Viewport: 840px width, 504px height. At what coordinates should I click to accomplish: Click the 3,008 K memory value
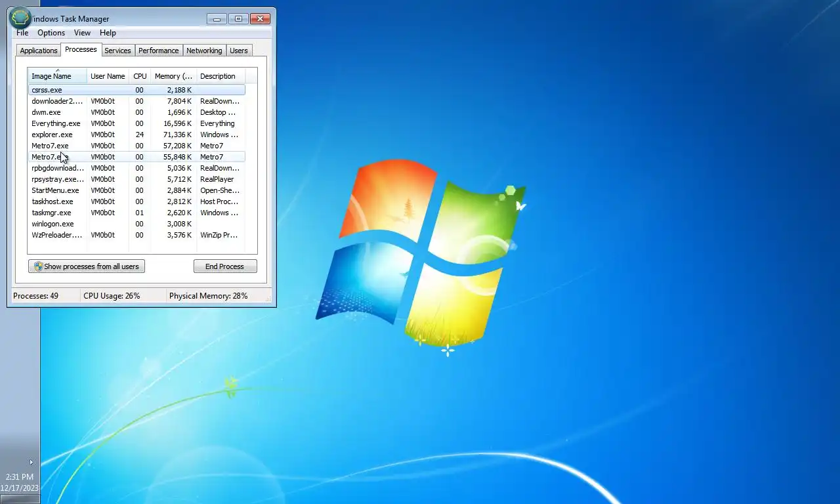click(179, 224)
